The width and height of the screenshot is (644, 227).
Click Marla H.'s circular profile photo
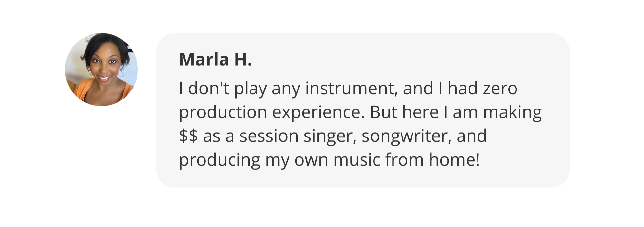[x=101, y=70]
